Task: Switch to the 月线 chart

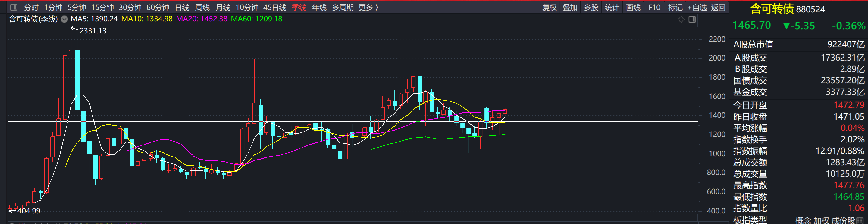Action: point(223,8)
